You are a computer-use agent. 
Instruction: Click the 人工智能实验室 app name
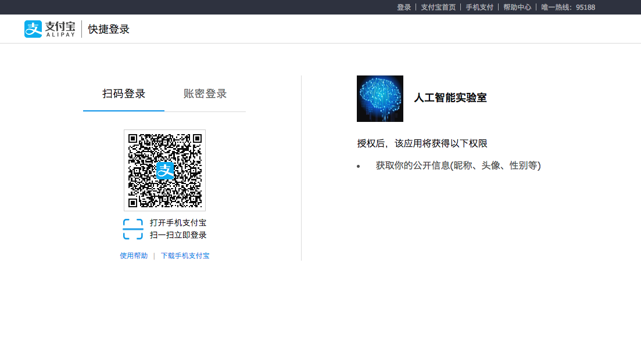click(450, 98)
